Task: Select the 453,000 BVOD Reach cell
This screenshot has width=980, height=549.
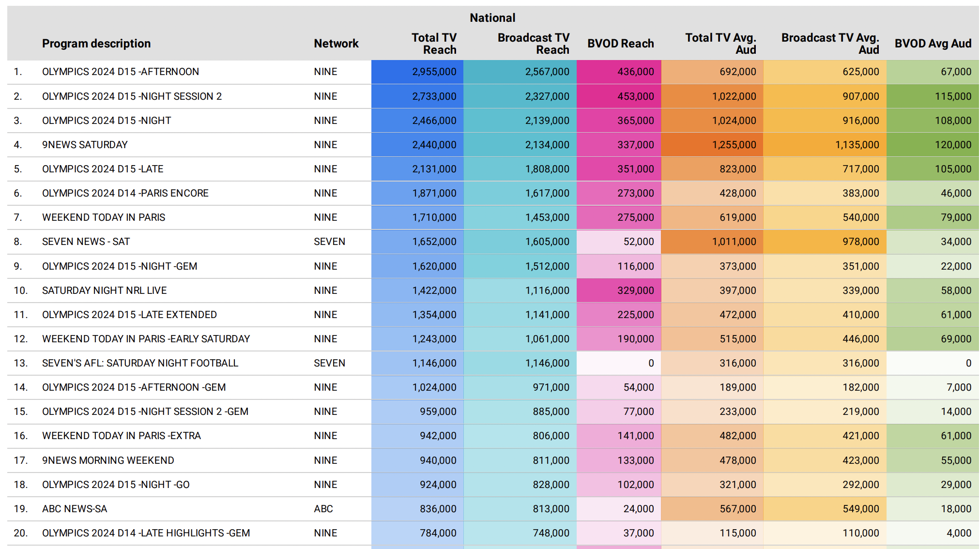Action: tap(619, 96)
